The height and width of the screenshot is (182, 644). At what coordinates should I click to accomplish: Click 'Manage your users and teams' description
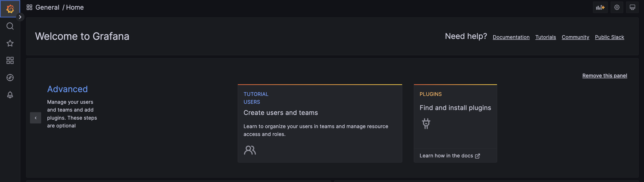point(72,114)
